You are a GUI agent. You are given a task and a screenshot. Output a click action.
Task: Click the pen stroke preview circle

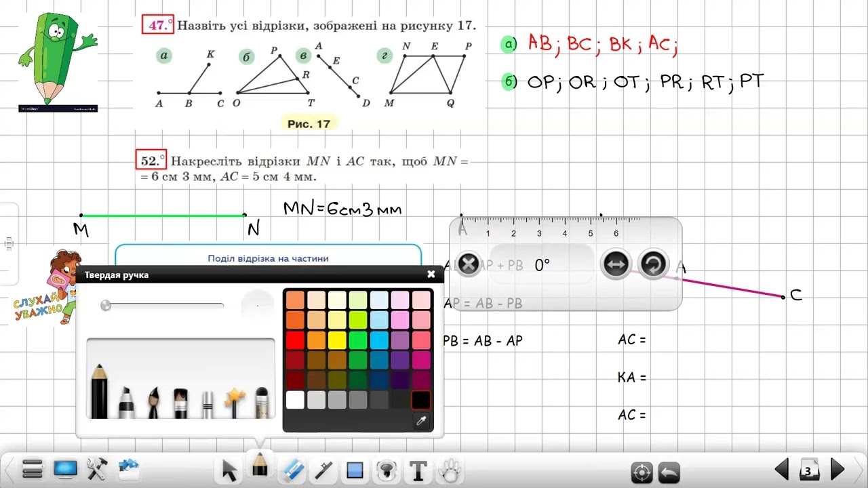pos(258,306)
